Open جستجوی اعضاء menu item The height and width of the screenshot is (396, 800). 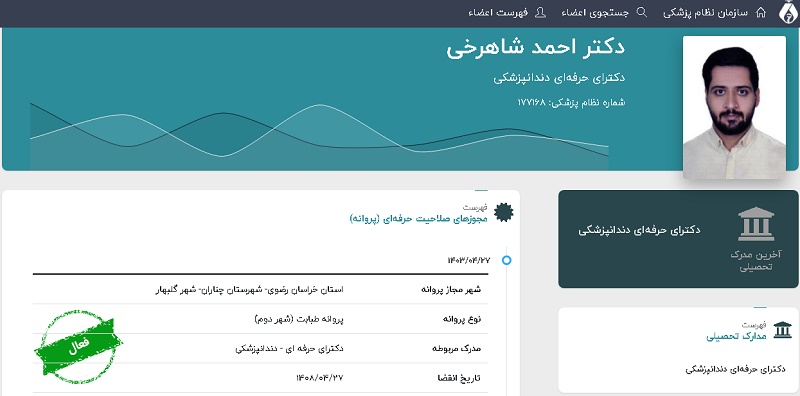coord(595,13)
